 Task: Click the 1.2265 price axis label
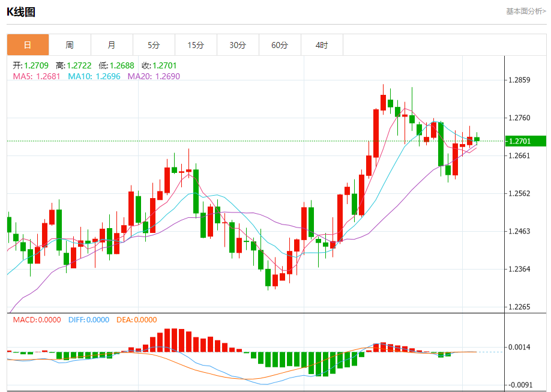click(519, 307)
